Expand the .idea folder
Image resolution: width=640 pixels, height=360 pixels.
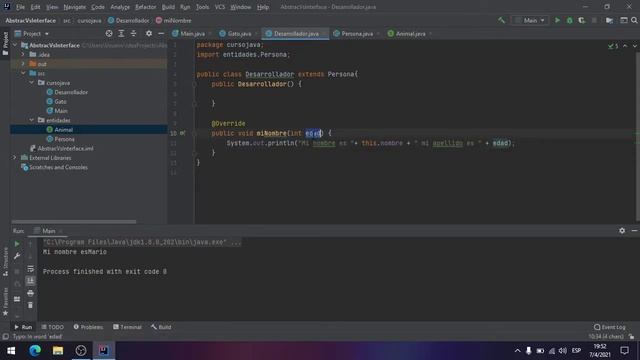(23, 54)
